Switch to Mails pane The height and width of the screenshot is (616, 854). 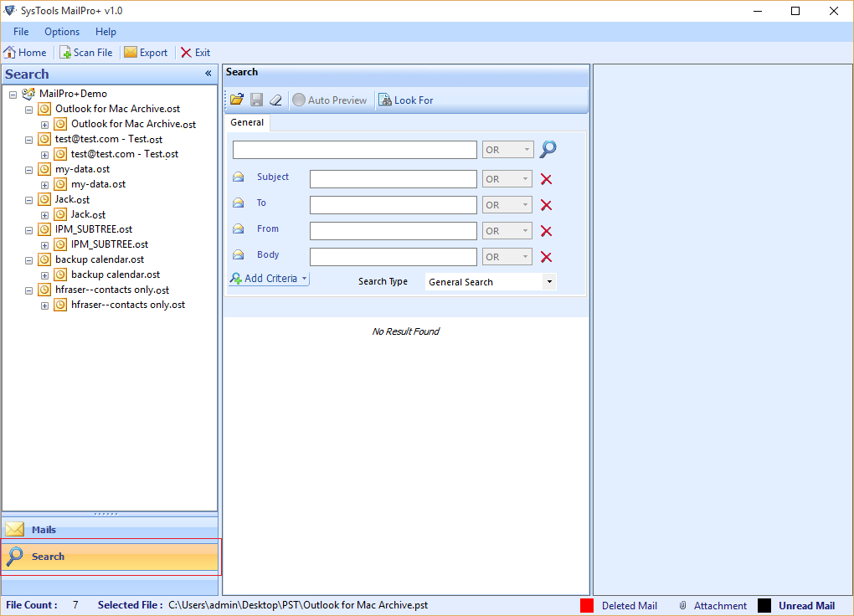[x=110, y=530]
